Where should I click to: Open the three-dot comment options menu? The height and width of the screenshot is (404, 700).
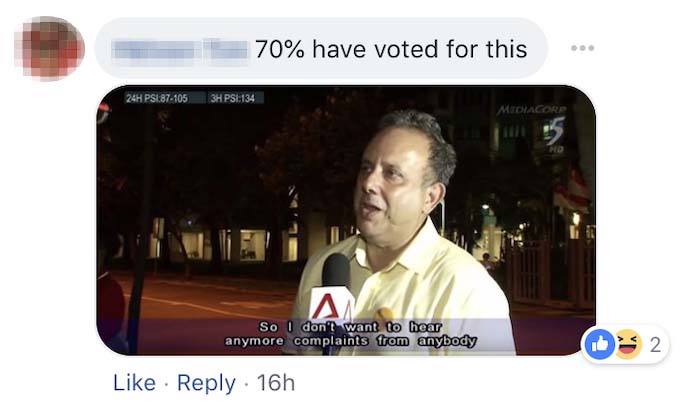point(583,48)
